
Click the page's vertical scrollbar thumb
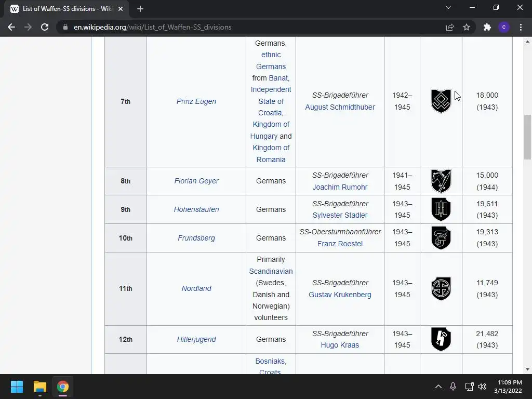(x=527, y=137)
